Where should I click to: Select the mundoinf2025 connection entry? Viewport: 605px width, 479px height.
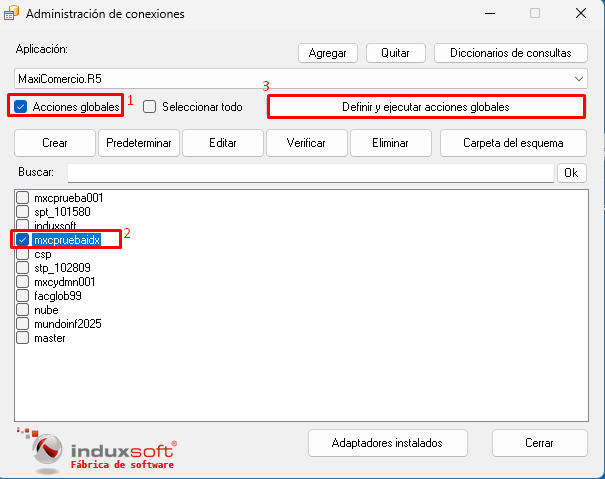67,324
